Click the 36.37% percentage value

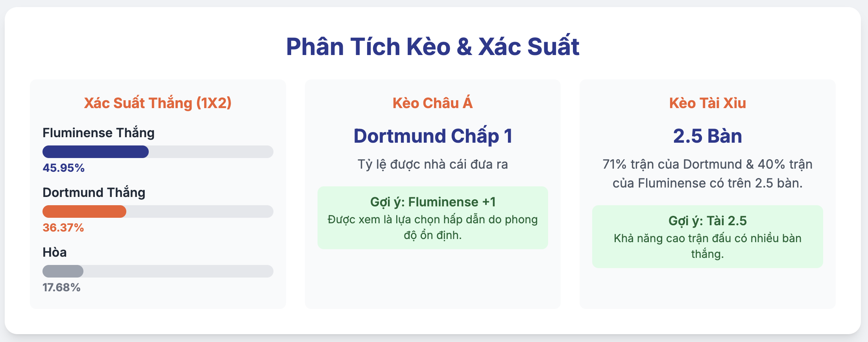point(63,228)
